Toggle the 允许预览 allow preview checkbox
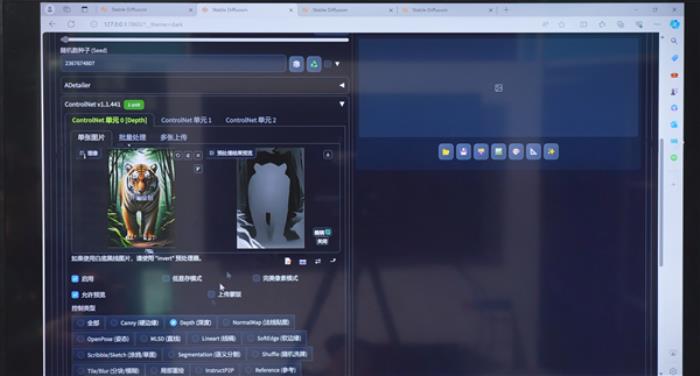The width and height of the screenshot is (700, 376). pyautogui.click(x=75, y=295)
